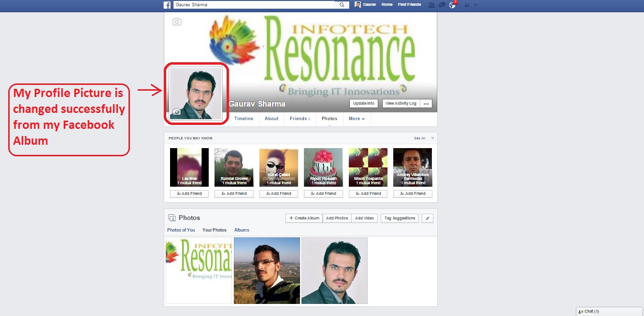Image resolution: width=644 pixels, height=316 pixels.
Task: Close the People You May Know panel
Action: (x=432, y=138)
